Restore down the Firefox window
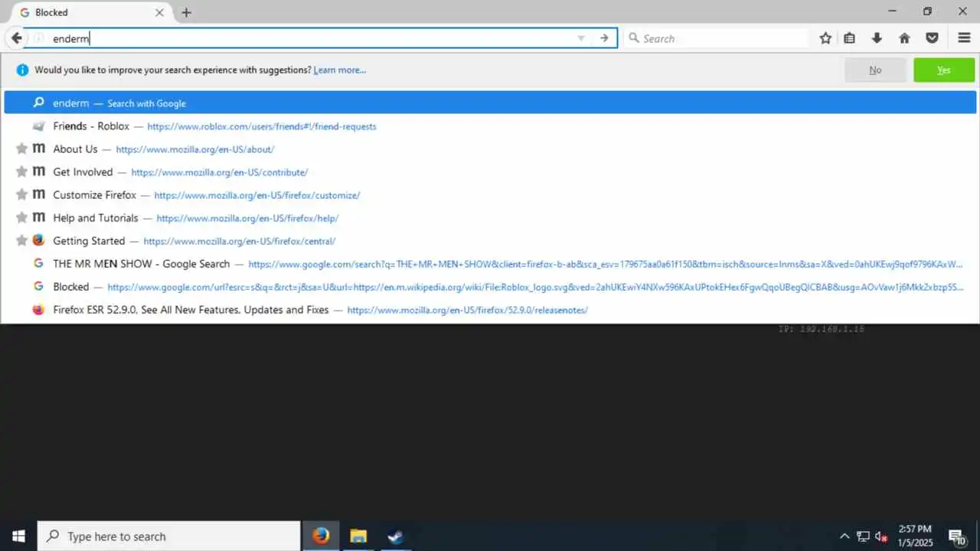 tap(927, 11)
